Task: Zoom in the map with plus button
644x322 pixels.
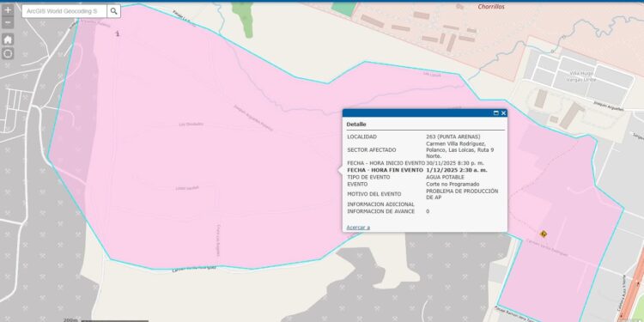Action: point(8,9)
